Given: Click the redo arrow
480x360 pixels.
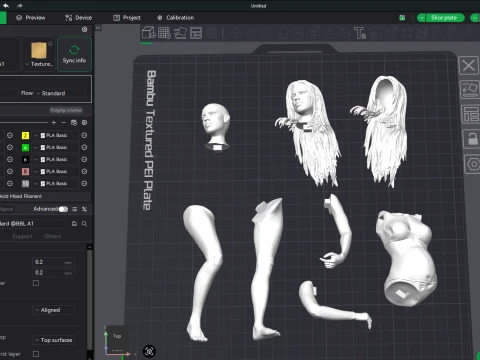Looking at the screenshot, I should pos(20,5).
